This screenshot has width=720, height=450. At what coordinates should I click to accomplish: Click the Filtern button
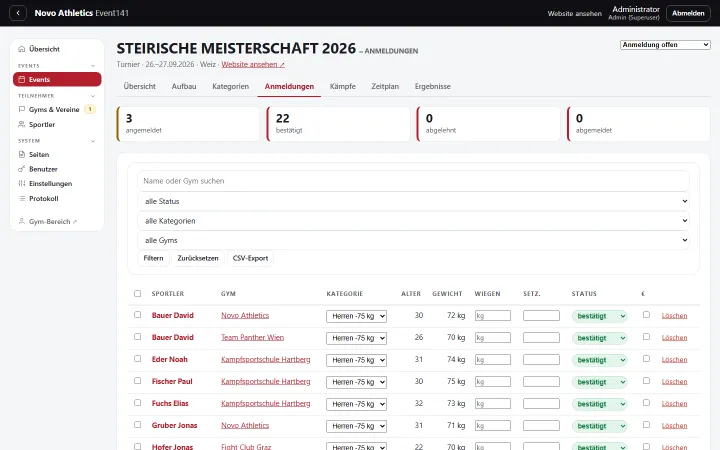[x=153, y=258]
